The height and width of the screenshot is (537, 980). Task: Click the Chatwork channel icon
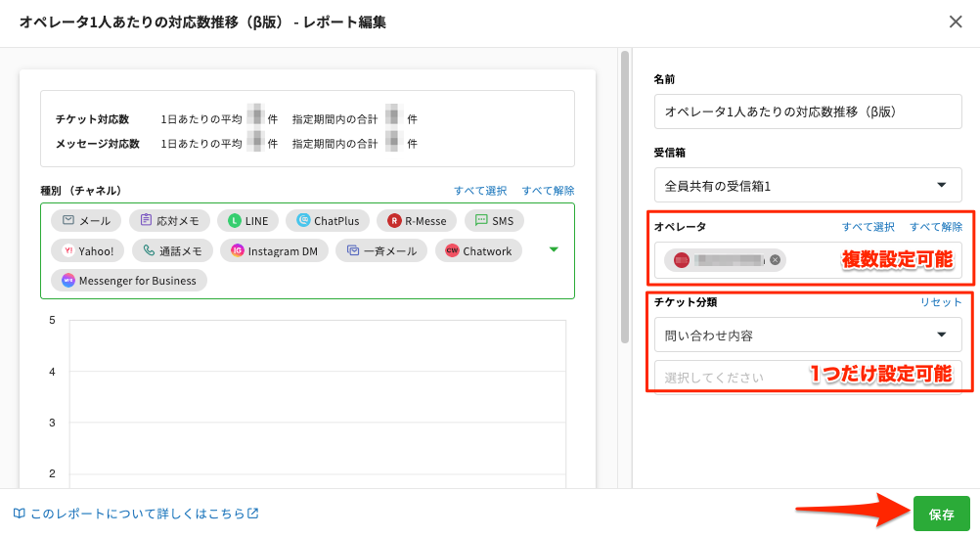[452, 251]
